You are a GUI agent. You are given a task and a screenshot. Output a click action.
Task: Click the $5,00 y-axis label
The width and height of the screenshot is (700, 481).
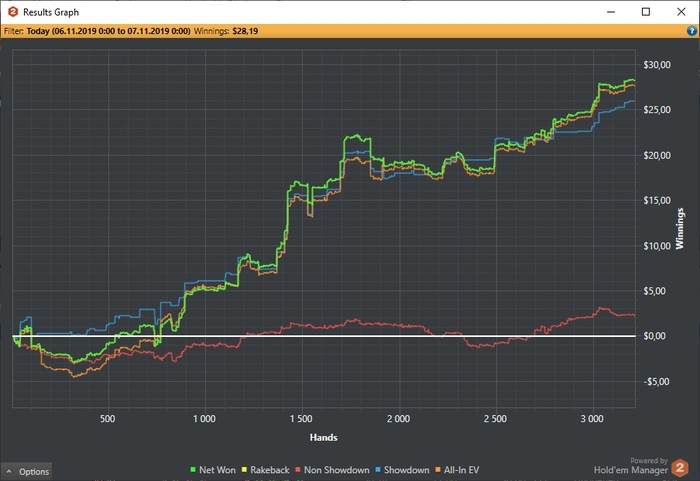pos(654,291)
